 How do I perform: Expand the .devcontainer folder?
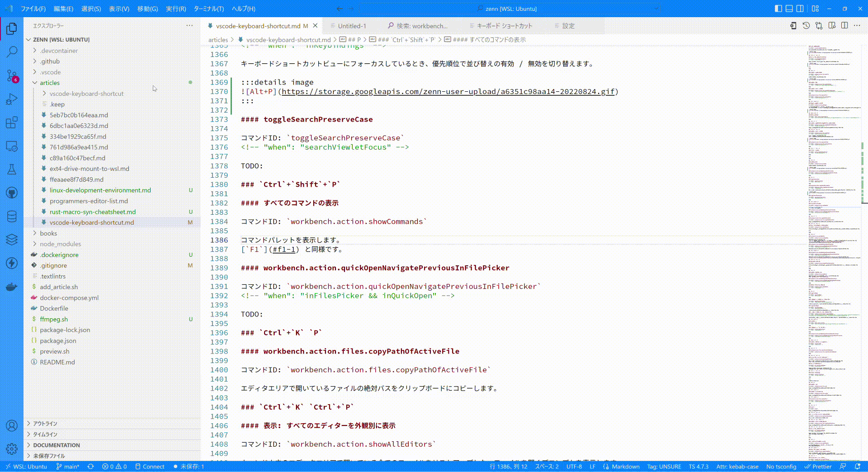(x=59, y=51)
